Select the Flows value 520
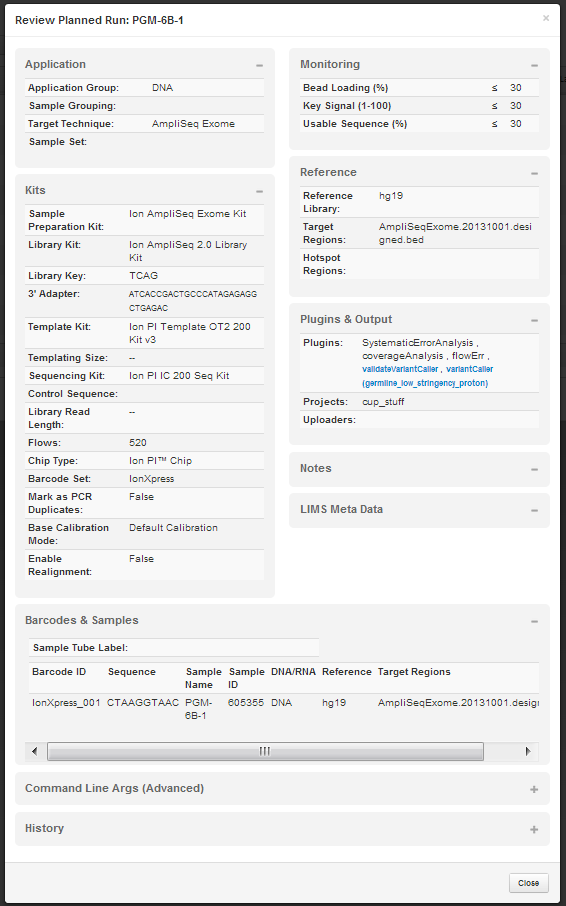This screenshot has width=566, height=906. coord(137,443)
